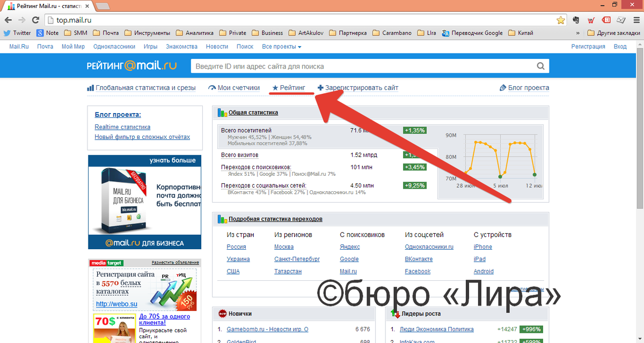The image size is (644, 343).
Task: Open the shopping cart extension icon
Action: (591, 20)
